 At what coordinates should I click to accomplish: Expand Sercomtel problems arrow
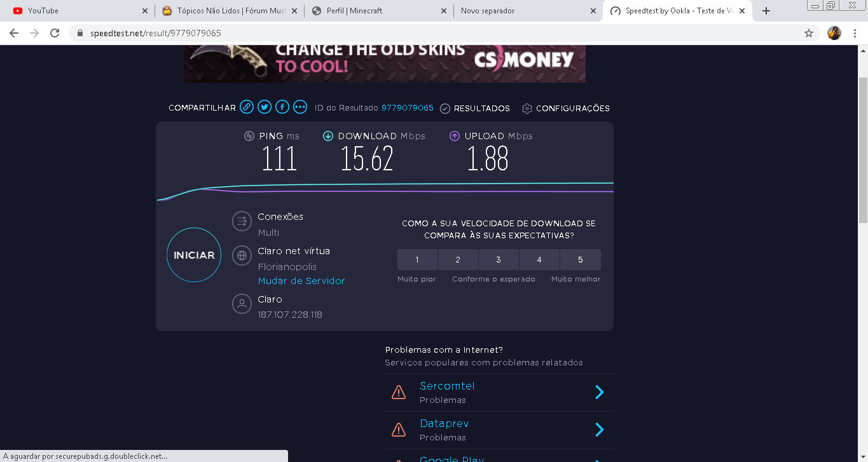point(599,392)
